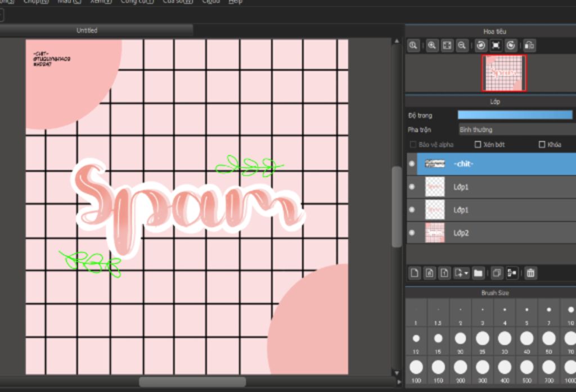Choose brush size 5

coord(526,313)
